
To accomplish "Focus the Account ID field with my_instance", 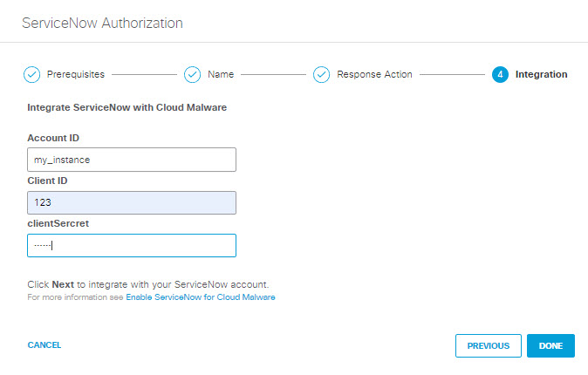I will point(132,160).
